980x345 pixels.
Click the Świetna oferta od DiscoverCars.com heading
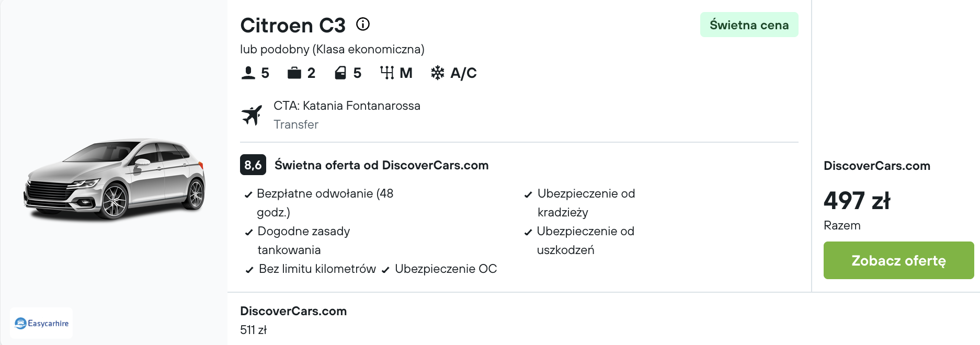click(381, 165)
